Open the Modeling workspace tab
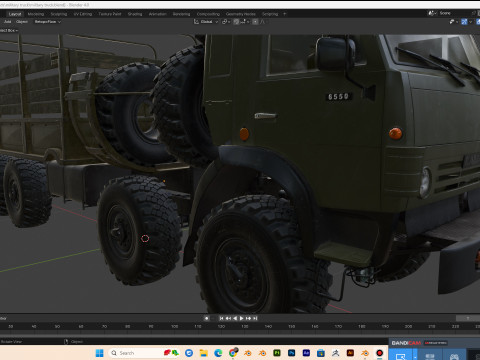 point(36,14)
